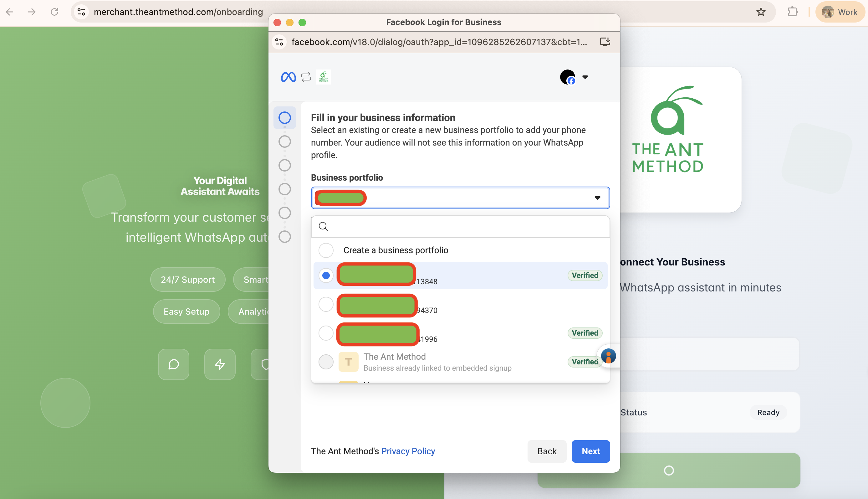Select the Create a business portfolio radio button
This screenshot has width=868, height=499.
coord(326,250)
